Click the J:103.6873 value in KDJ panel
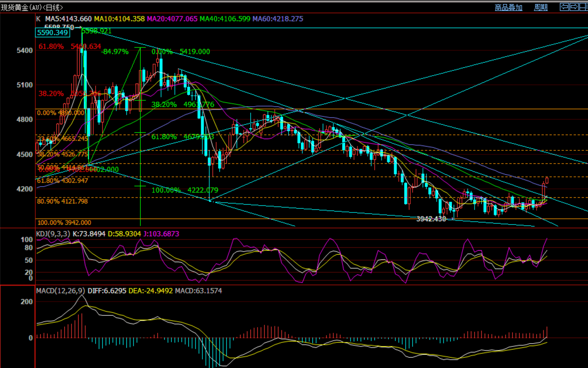Viewport: 588px width, 368px height. point(161,234)
